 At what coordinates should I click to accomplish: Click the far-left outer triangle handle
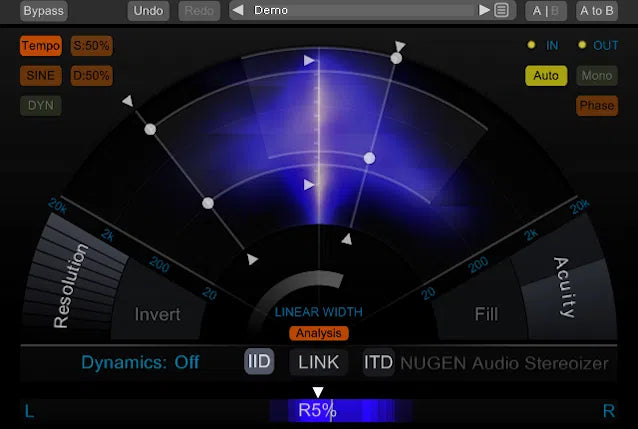[x=128, y=101]
